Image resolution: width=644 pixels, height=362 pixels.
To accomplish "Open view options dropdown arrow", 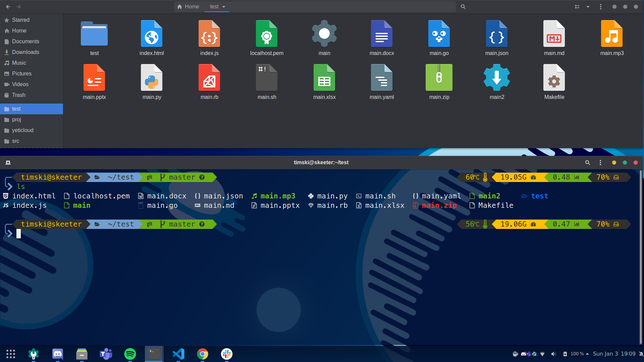I will [x=588, y=7].
